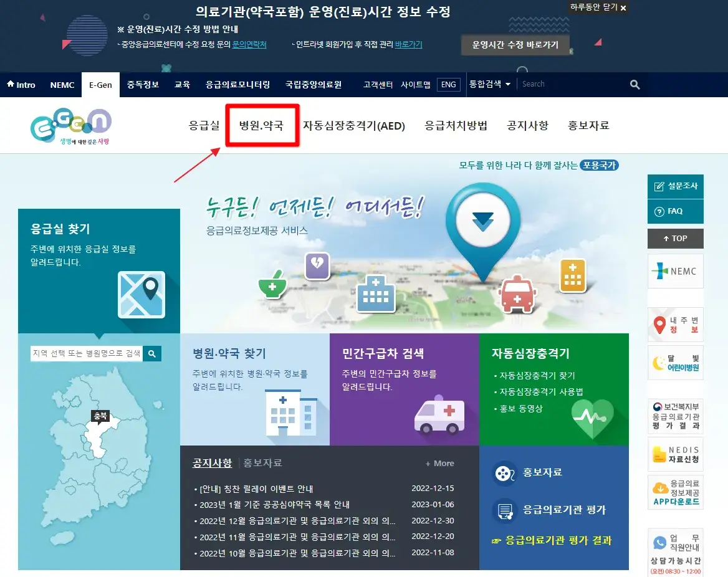Switch to the 병원.약국 tab
728x577 pixels.
[262, 125]
